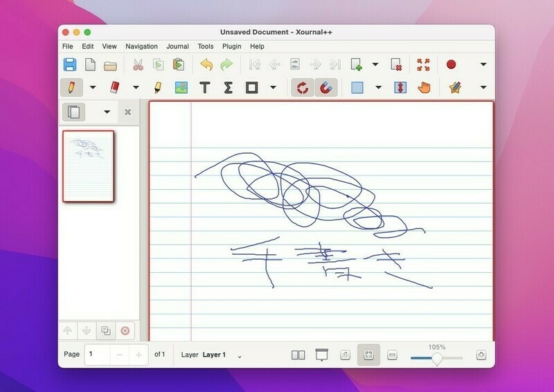554x392 pixels.
Task: Toggle grid snapping magnet
Action: (326, 87)
